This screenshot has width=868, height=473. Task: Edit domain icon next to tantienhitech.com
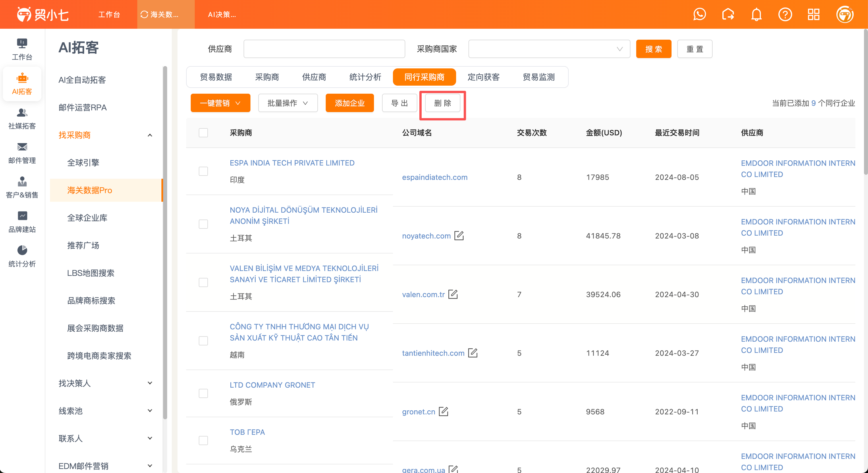click(x=473, y=353)
